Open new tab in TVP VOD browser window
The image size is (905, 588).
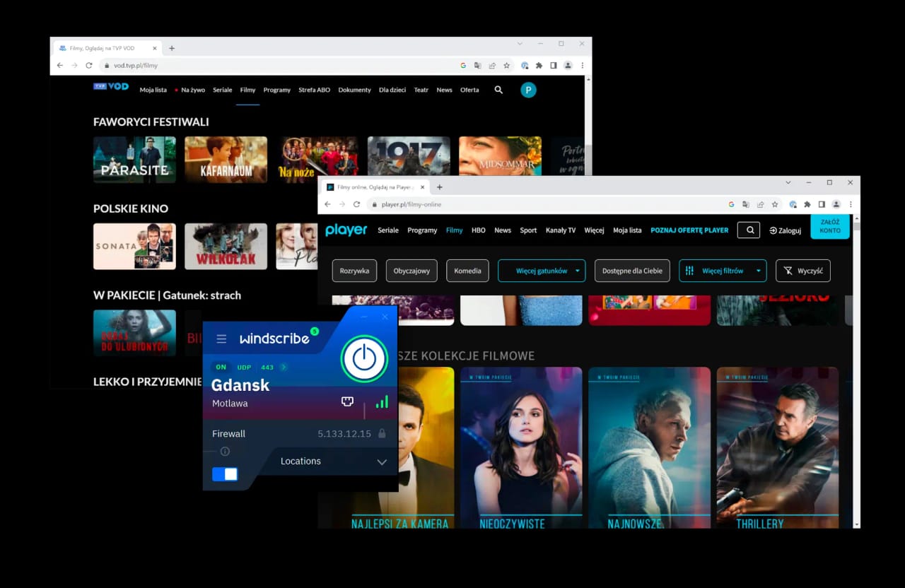coord(171,48)
